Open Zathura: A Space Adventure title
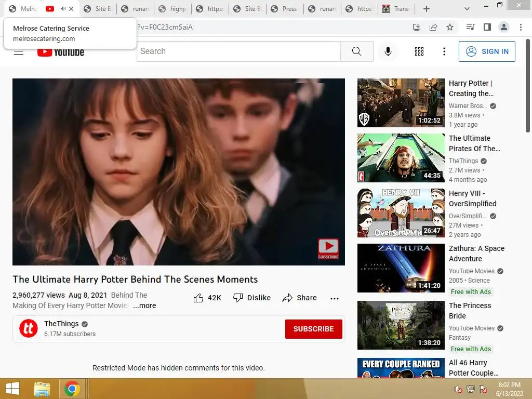This screenshot has width=532, height=399. point(477,254)
